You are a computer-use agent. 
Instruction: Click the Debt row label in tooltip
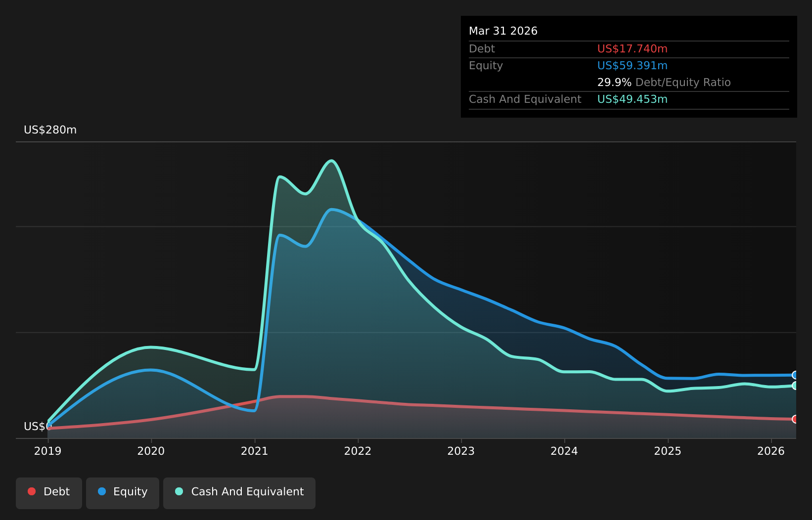482,49
